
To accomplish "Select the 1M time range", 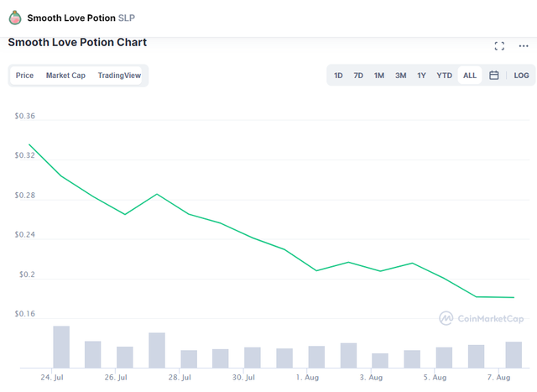I will 378,76.
